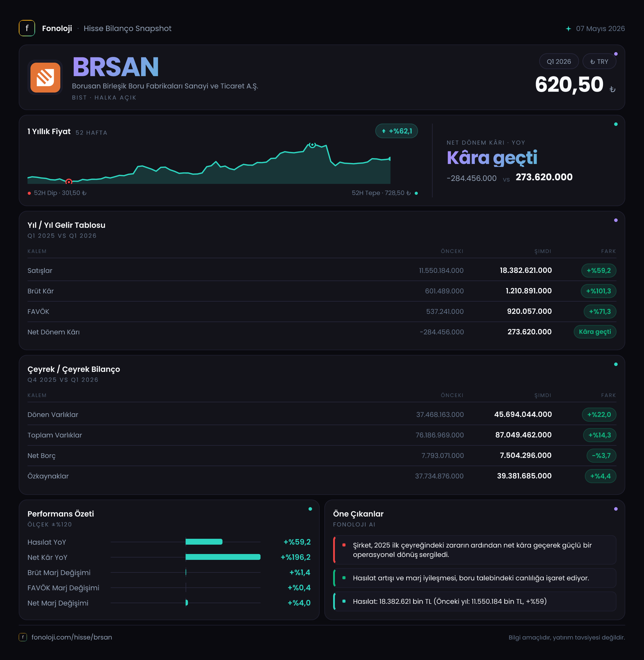This screenshot has height=660, width=644.
Task: Click the Net Borç previous value 7.793.071.000
Action: tap(442, 456)
